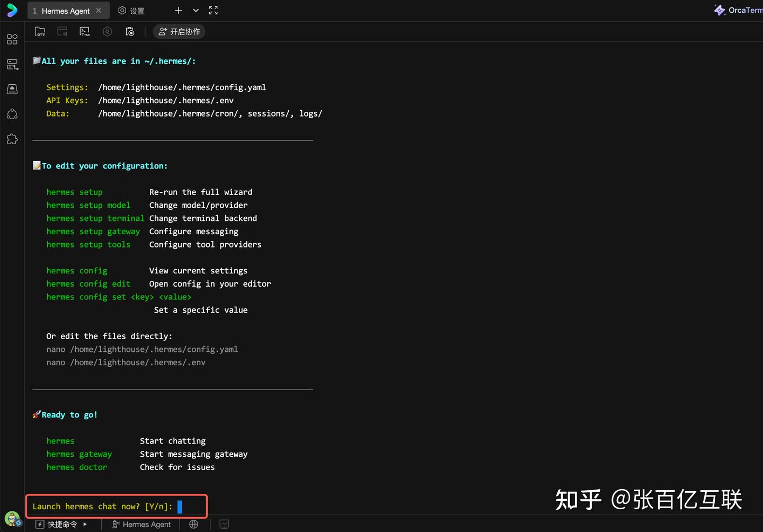Screen dimensions: 763x532
Task: Click the 开启协作 collaboration button
Action: pos(179,32)
